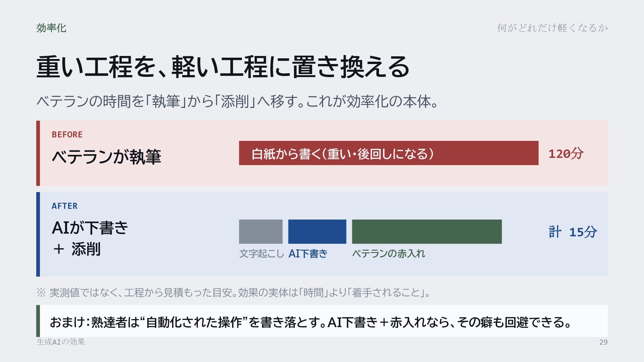Click the slide title 重い工程を、軽い工程に置き換える

coord(223,67)
